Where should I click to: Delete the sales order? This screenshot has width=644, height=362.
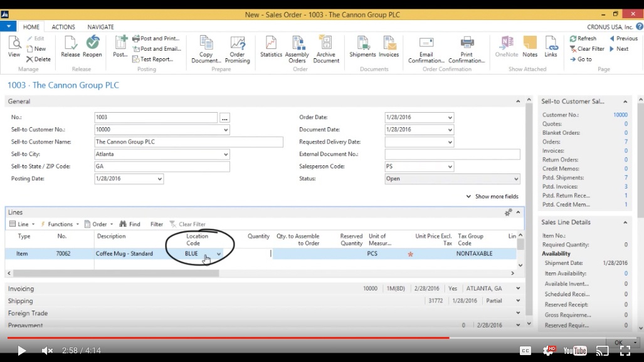pyautogui.click(x=38, y=59)
